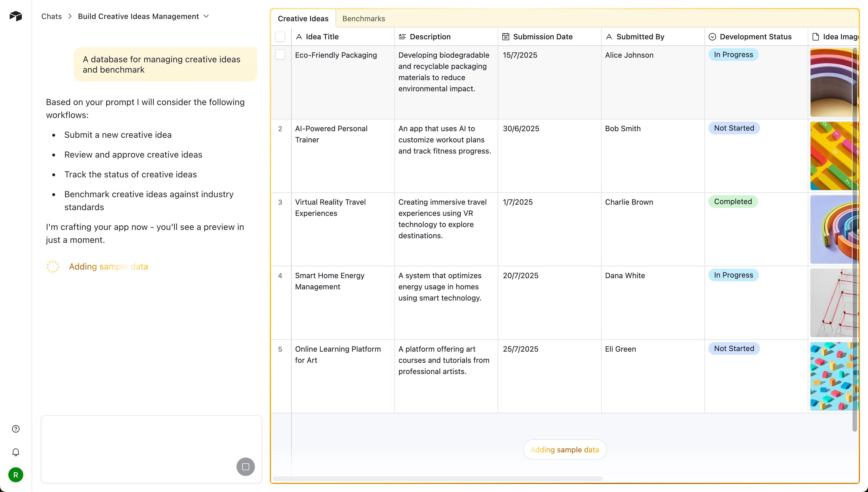Select the Bob Smith cell
Image resolution: width=868 pixels, height=492 pixels.
pos(653,156)
